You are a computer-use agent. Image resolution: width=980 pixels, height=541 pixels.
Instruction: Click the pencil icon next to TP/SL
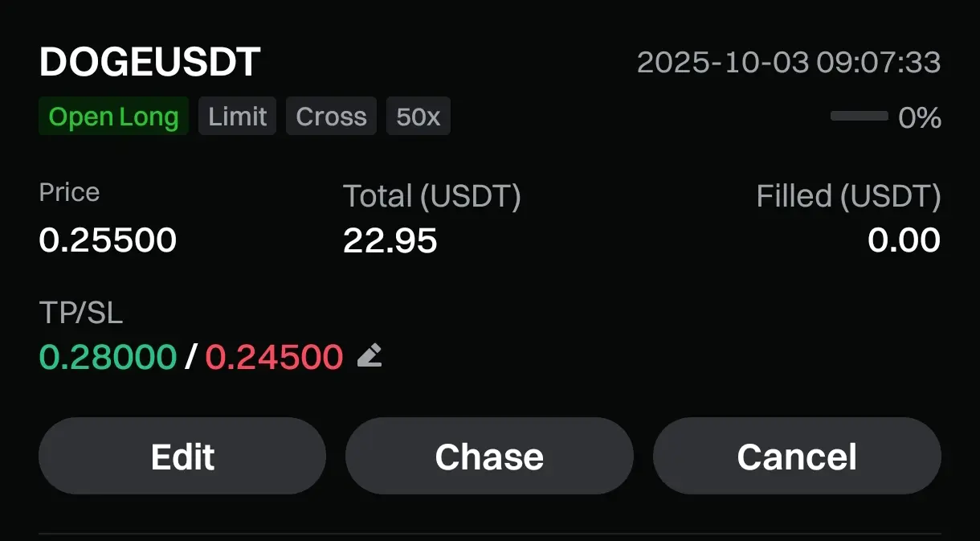pos(370,355)
